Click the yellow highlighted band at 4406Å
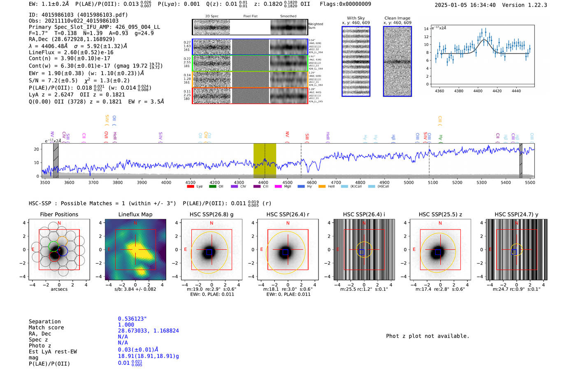This screenshot has width=576, height=392. point(265,160)
